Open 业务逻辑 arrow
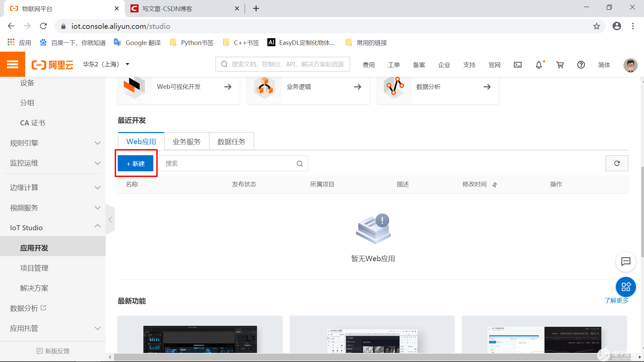 [x=358, y=87]
